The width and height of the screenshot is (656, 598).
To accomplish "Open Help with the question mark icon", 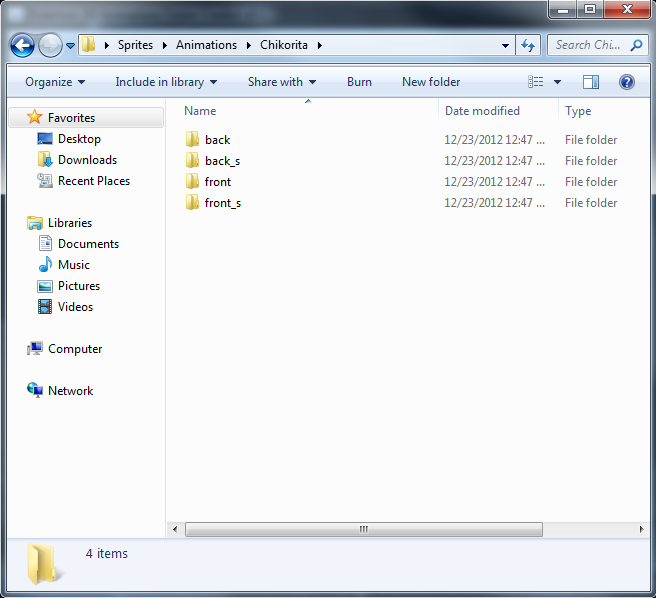I will click(627, 82).
